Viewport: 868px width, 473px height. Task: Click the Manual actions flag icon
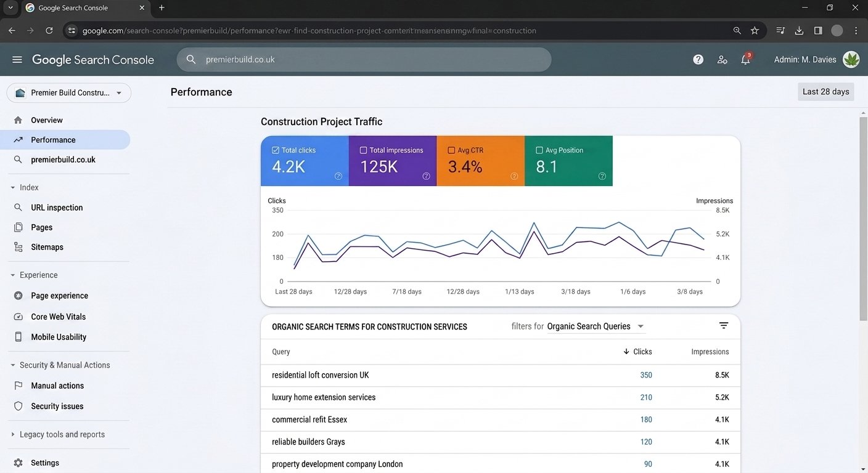click(x=18, y=386)
